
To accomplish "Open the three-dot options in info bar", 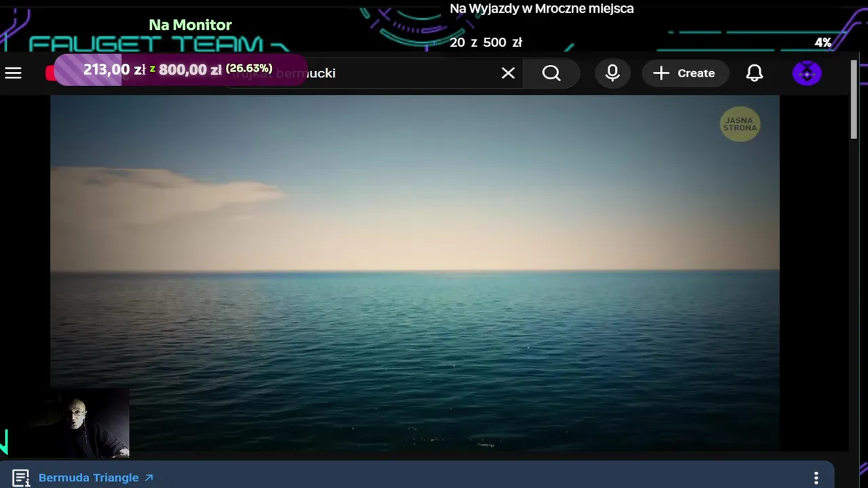I will (816, 478).
